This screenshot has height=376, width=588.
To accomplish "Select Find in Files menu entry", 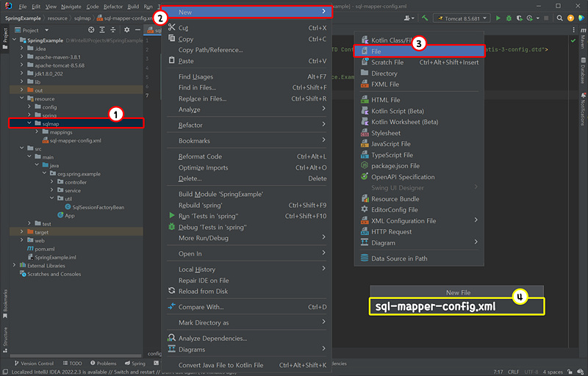I will click(247, 87).
